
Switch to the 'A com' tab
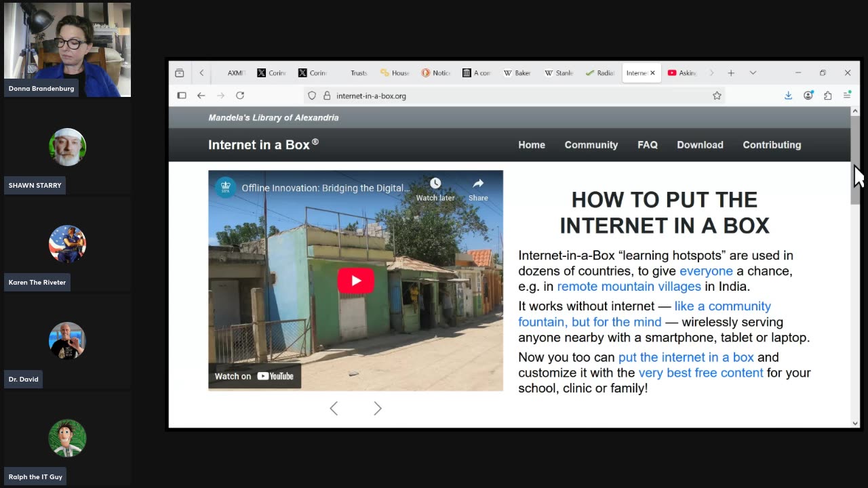point(476,73)
